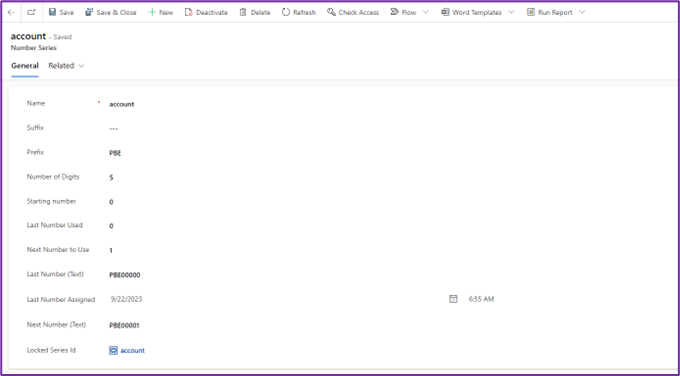Screen dimensions: 680x376
Task: Delete the record
Action: pos(255,12)
